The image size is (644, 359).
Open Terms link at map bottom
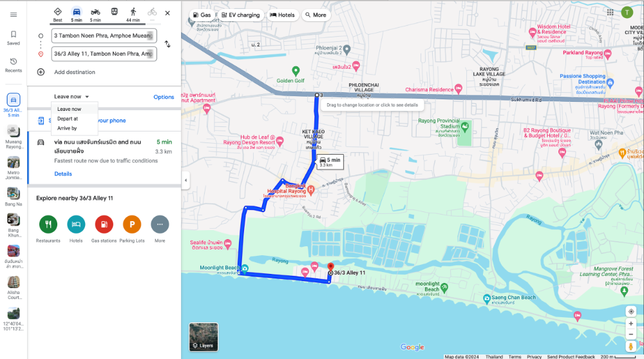click(x=515, y=356)
